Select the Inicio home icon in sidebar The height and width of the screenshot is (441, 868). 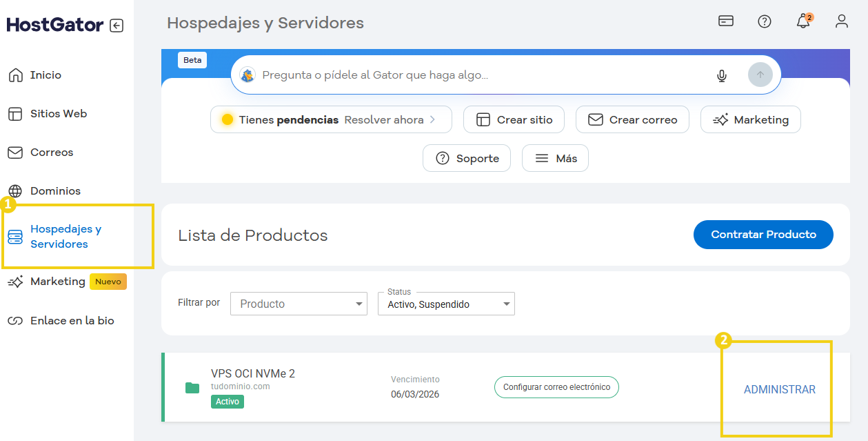click(x=15, y=75)
